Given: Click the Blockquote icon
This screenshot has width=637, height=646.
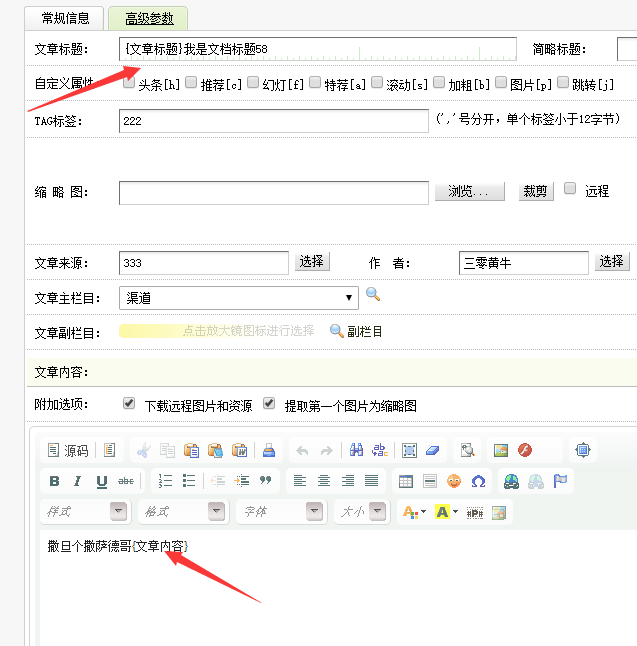Looking at the screenshot, I should pyautogui.click(x=266, y=481).
